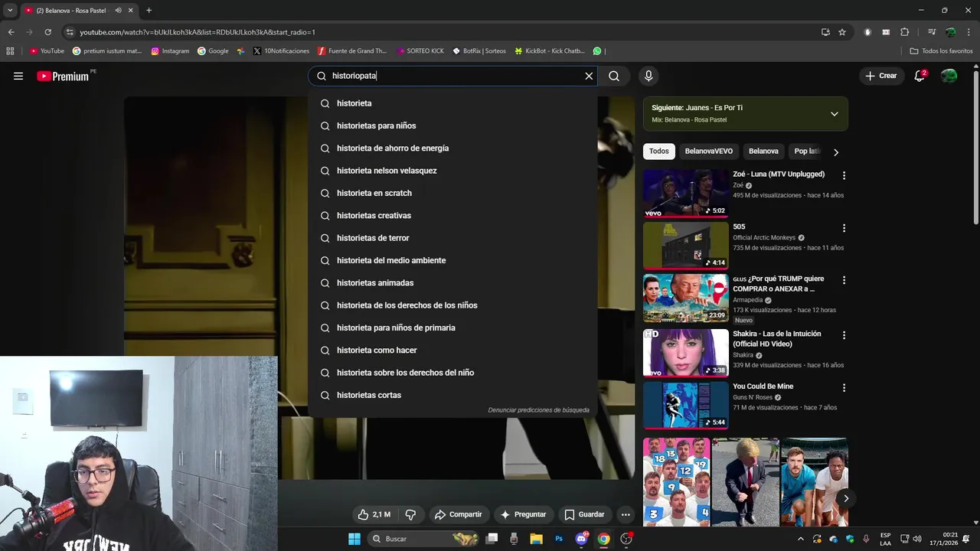
Task: Open Discord from the taskbar
Action: pos(581,539)
